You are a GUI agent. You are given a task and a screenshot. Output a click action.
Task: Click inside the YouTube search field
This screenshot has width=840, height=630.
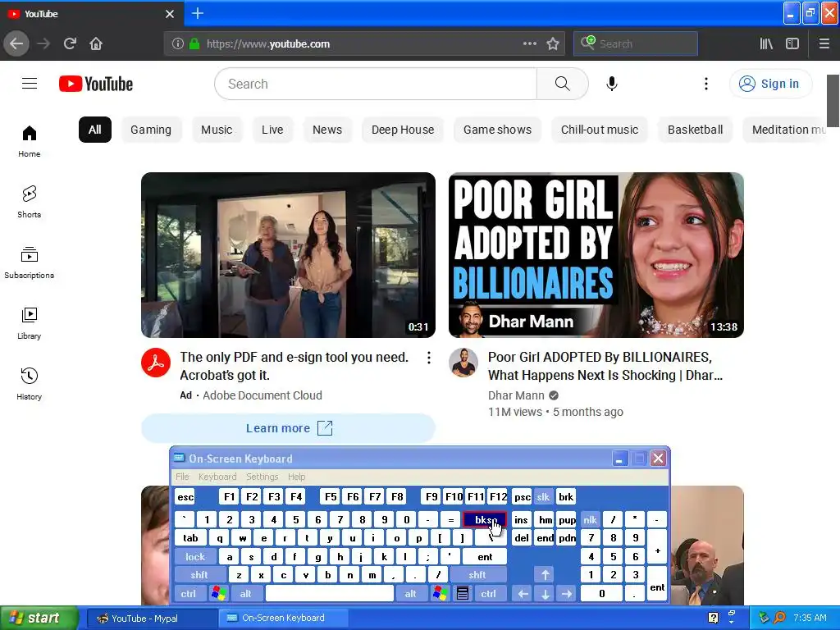pos(376,84)
